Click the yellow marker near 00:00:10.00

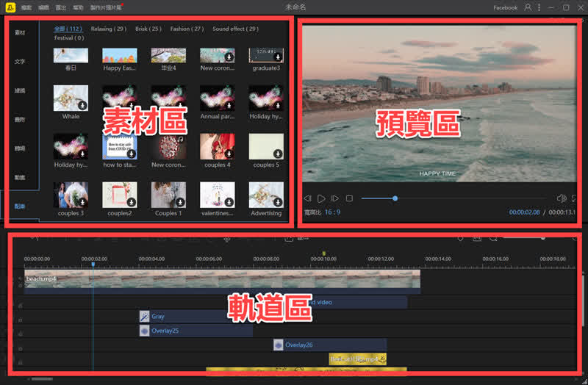coord(324,253)
